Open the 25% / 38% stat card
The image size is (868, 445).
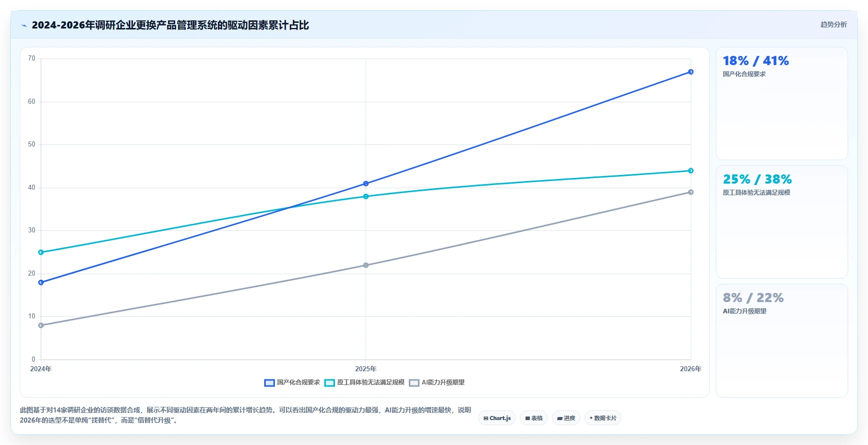[781, 222]
